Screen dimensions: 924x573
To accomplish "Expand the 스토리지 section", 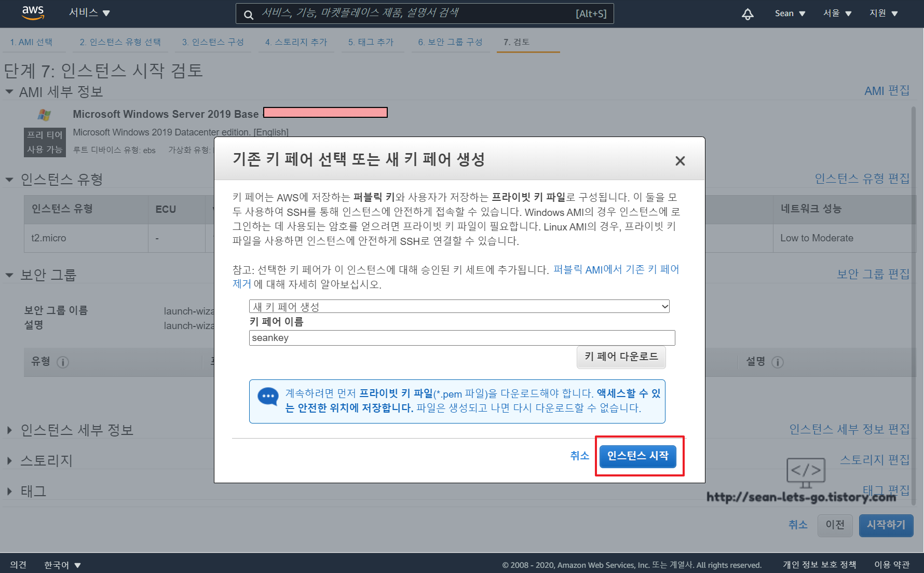I will (x=9, y=461).
